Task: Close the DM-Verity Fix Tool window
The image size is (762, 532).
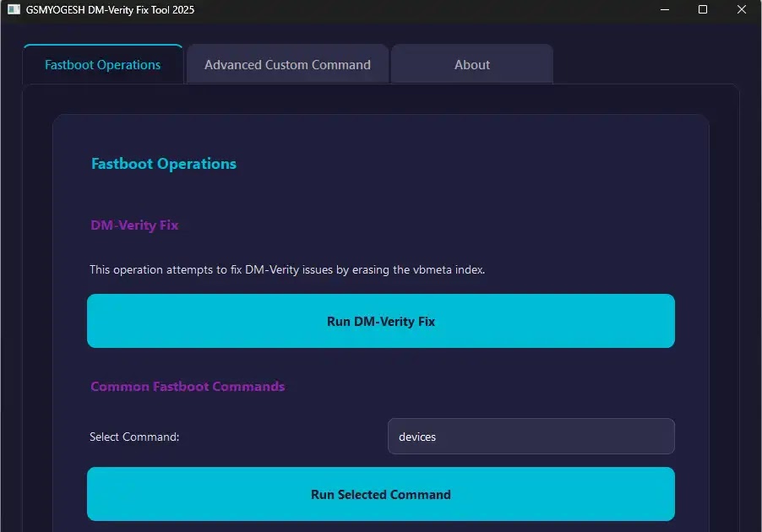Action: pyautogui.click(x=741, y=9)
